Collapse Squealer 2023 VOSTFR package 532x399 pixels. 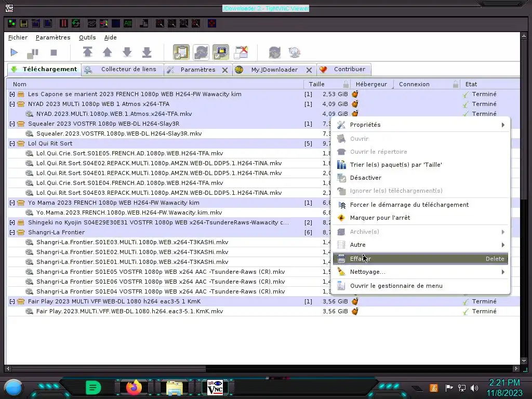point(12,124)
